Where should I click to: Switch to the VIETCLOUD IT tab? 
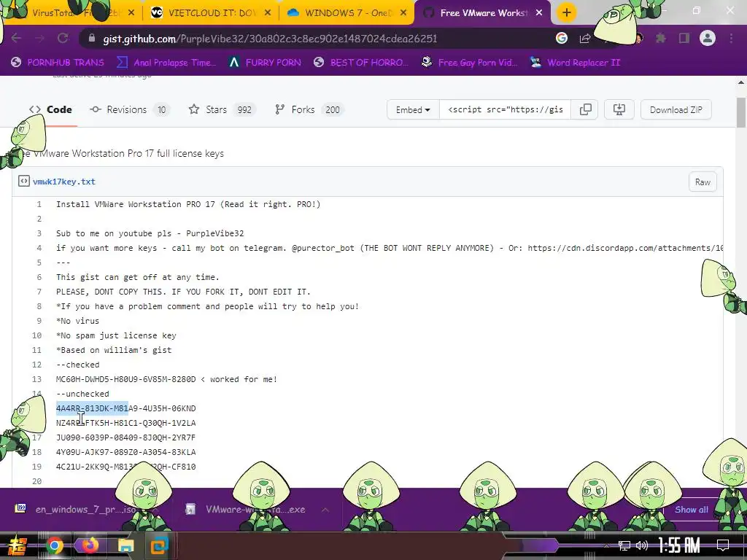click(211, 13)
